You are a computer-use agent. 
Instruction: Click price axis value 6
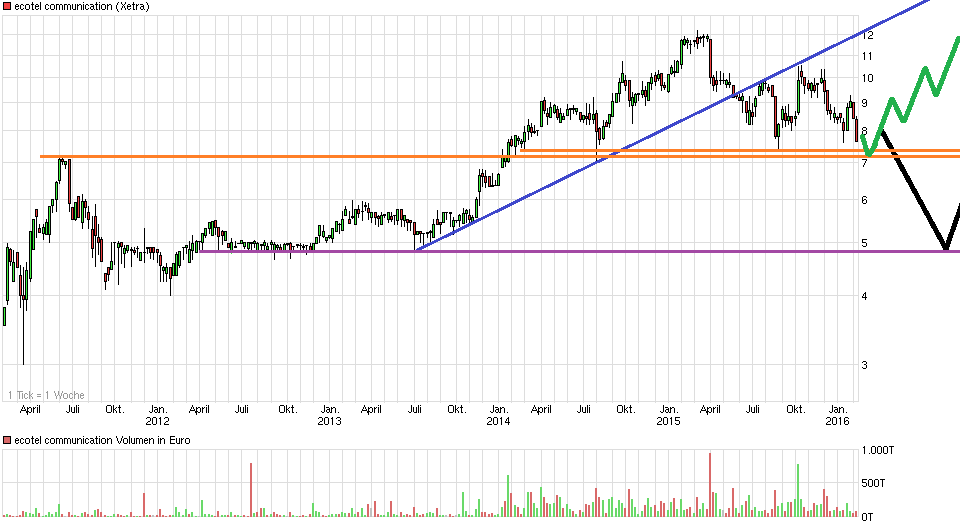865,200
